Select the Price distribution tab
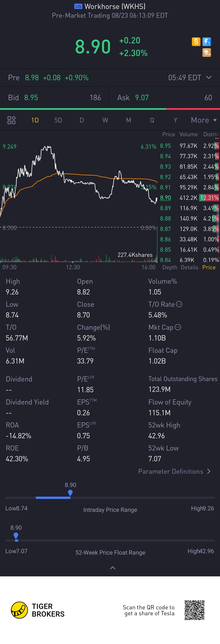 [209, 267]
